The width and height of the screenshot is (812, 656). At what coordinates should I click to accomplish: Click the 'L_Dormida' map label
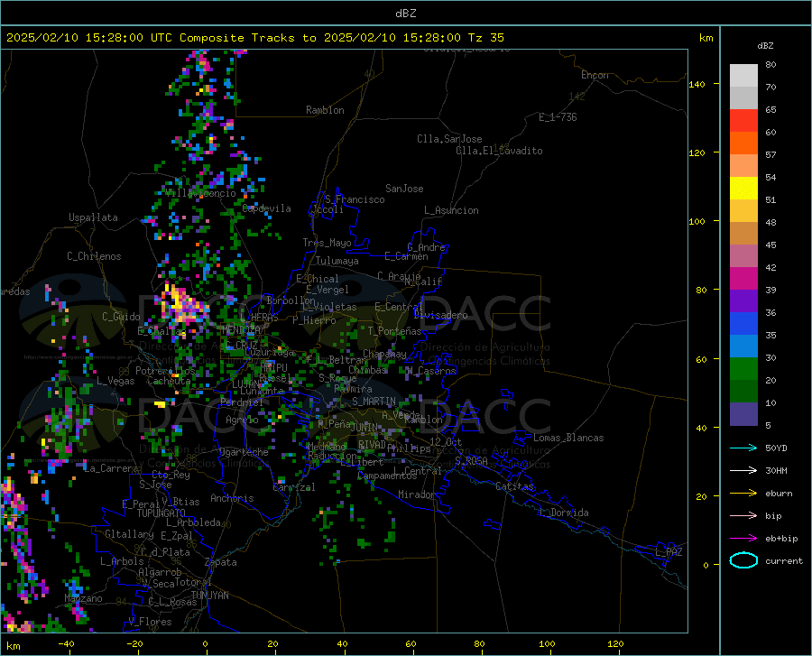(x=564, y=513)
